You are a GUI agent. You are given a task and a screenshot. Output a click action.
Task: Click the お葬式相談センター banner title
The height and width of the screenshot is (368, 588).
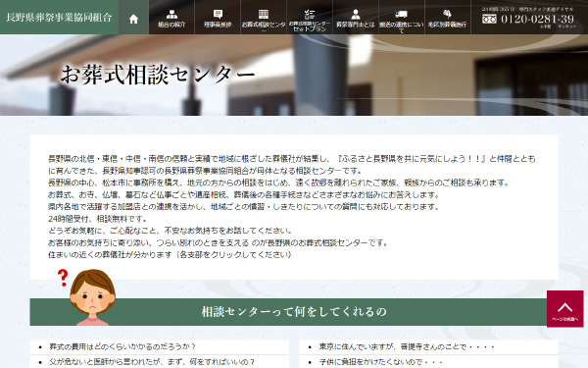click(158, 75)
